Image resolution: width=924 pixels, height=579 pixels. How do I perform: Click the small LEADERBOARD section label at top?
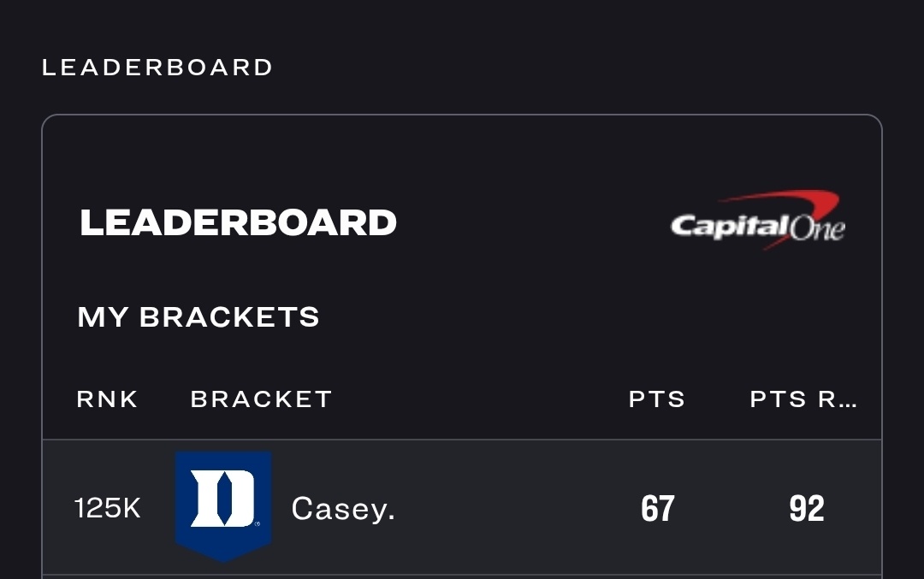157,68
